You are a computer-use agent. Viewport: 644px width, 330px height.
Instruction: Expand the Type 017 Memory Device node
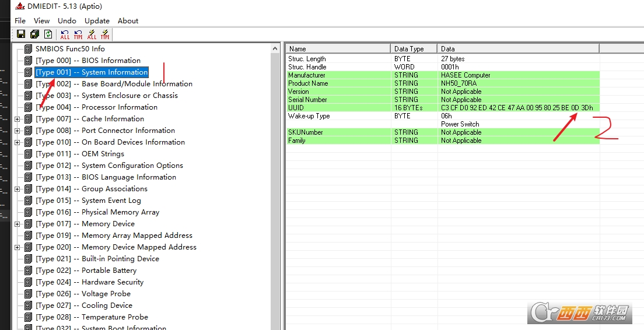(17, 224)
